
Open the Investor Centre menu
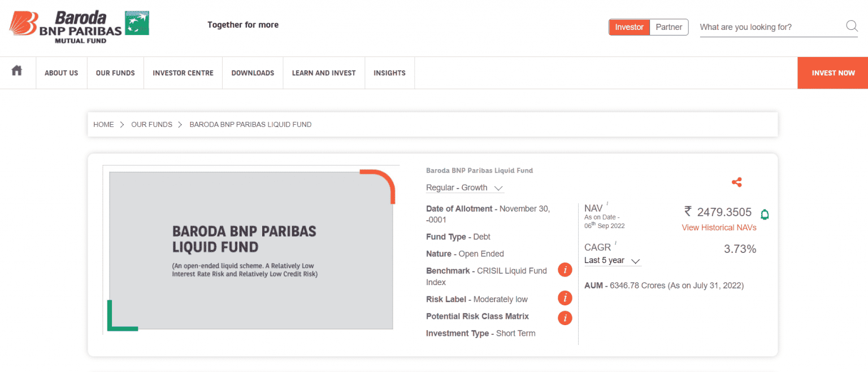[183, 73]
